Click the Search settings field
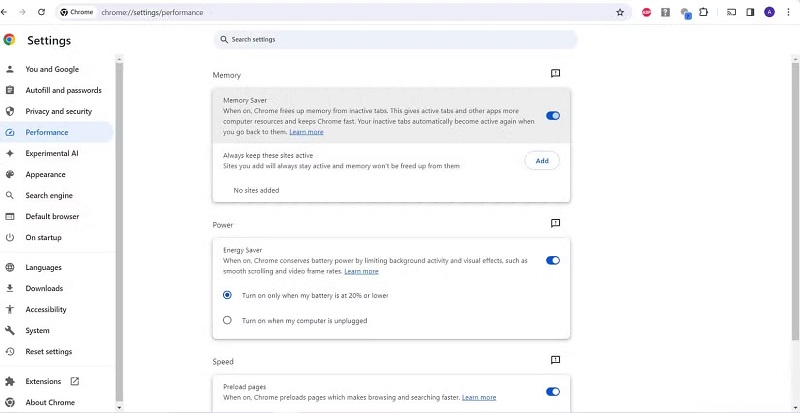Screen dimensions: 800x413 (x=395, y=39)
